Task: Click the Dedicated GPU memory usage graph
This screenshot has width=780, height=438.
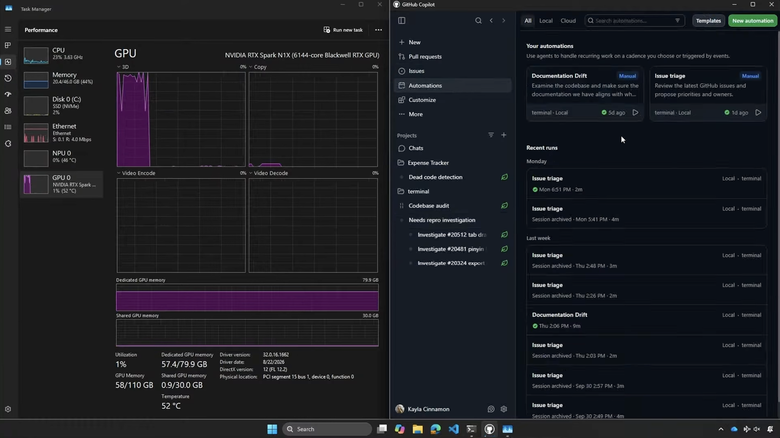Action: coord(247,298)
